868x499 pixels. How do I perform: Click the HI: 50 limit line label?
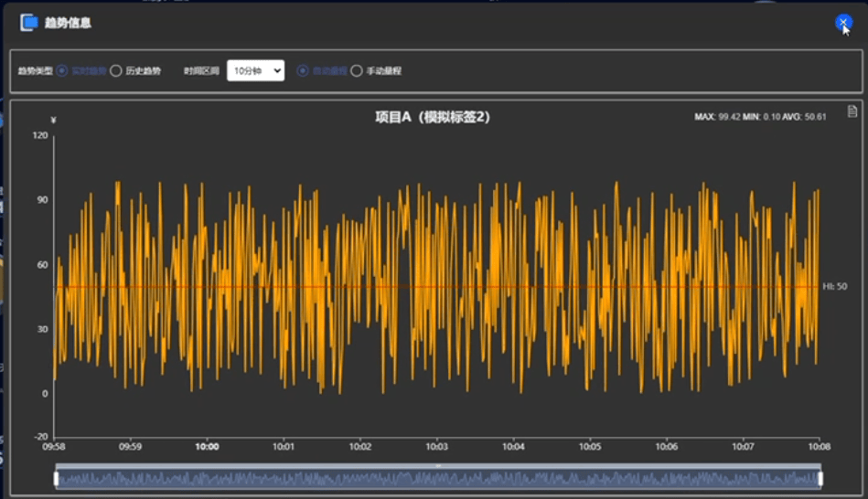(834, 287)
